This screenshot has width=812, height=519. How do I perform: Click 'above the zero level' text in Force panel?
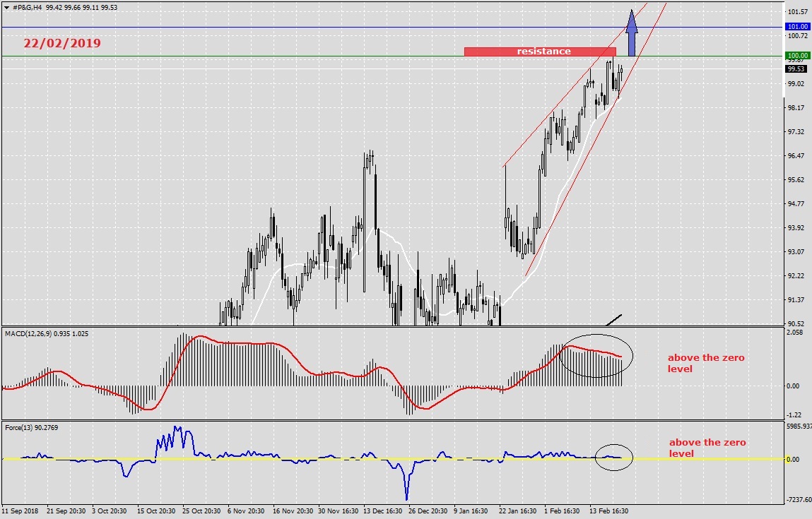point(707,448)
